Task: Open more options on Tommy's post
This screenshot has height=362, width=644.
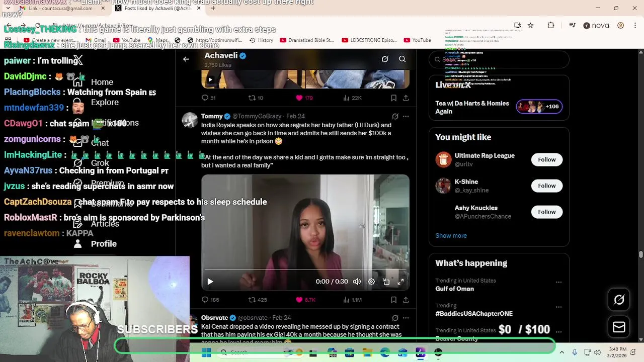Action: [406, 116]
